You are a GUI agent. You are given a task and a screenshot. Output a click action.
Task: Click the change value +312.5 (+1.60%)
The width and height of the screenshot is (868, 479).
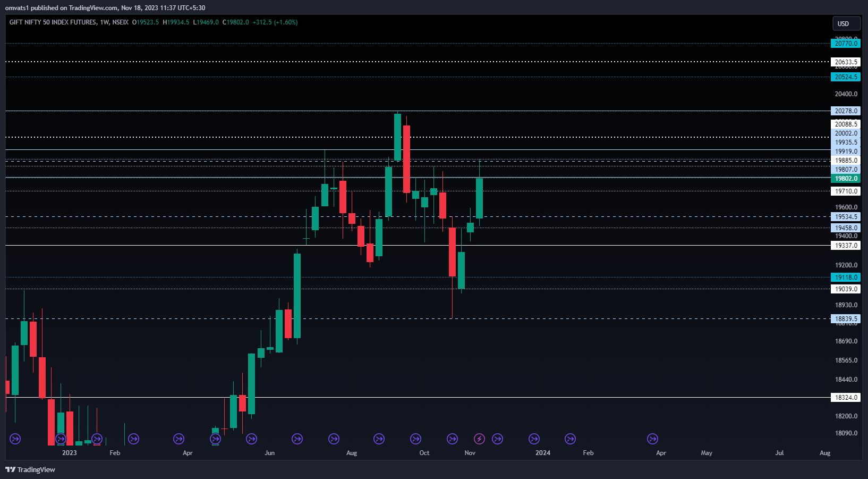coord(275,22)
